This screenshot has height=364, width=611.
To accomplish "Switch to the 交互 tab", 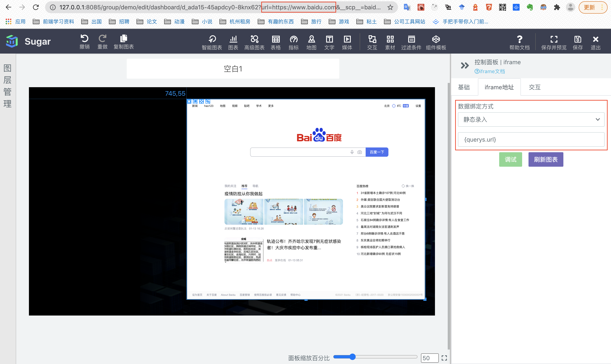I will (x=535, y=87).
